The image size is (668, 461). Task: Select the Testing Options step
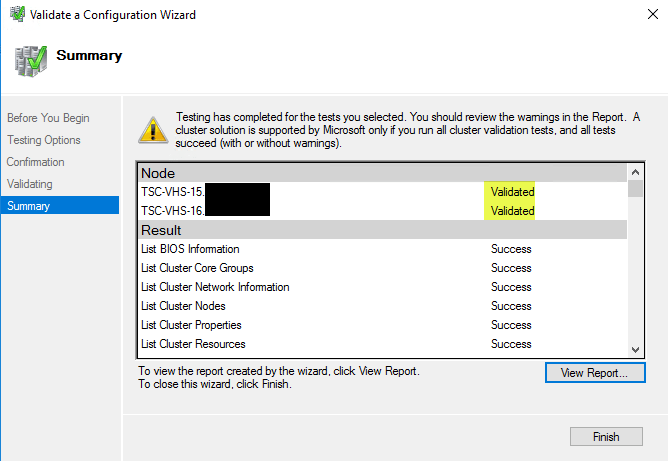[44, 140]
